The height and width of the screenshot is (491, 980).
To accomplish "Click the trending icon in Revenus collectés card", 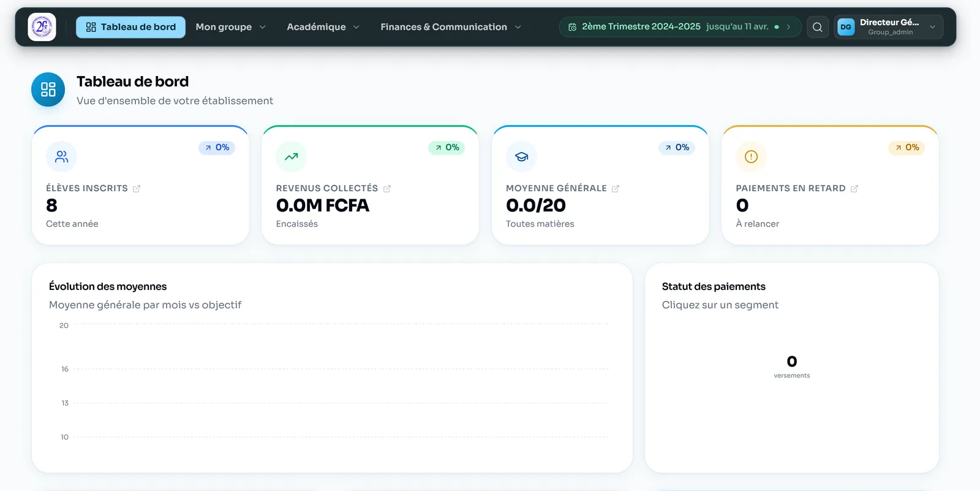I will tap(291, 157).
